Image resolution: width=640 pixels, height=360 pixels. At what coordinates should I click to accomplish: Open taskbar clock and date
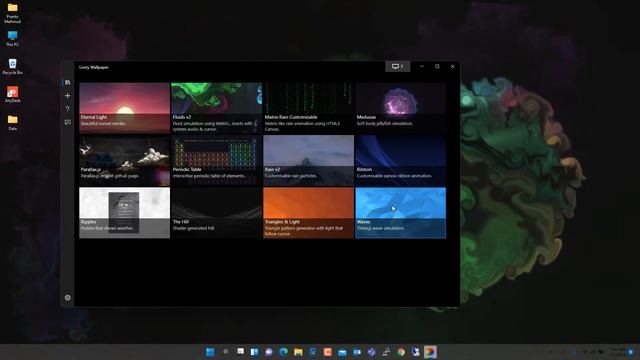pos(616,352)
